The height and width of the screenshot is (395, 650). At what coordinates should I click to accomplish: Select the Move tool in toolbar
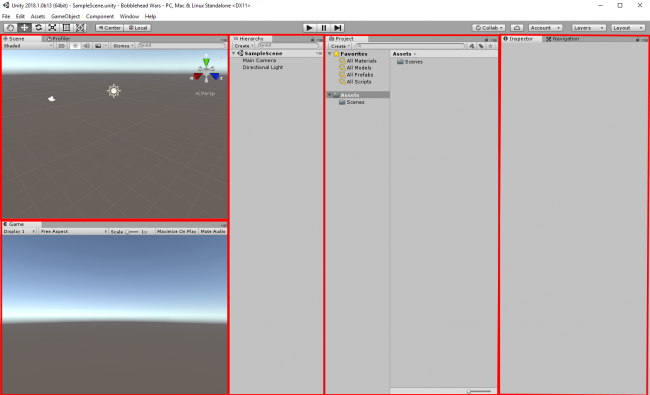pyautogui.click(x=24, y=28)
